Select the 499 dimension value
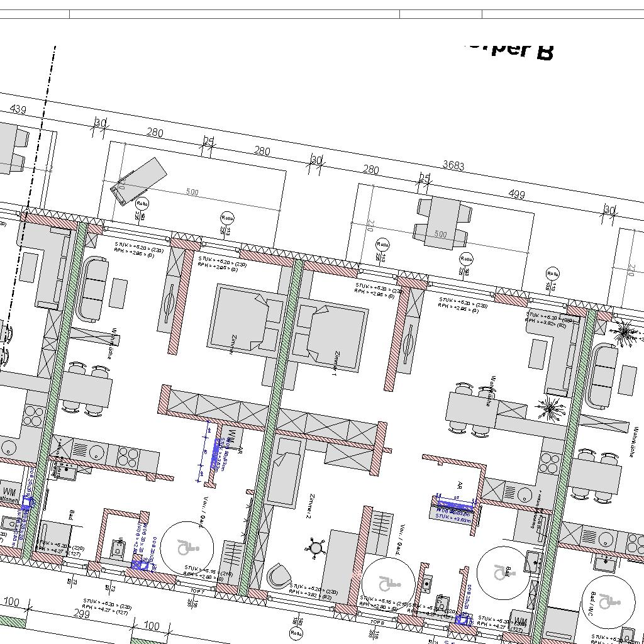644x644 pixels. 516,194
